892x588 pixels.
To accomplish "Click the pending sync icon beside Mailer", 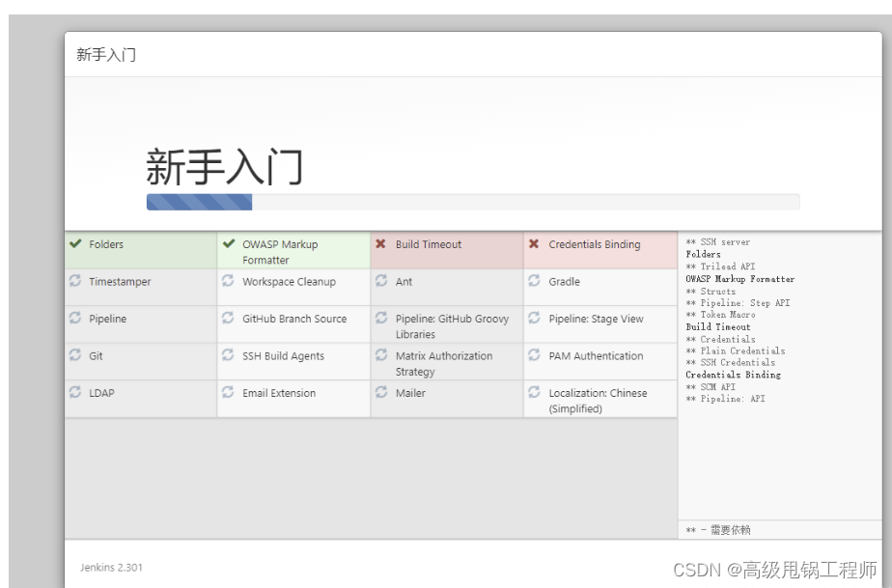I will click(381, 392).
